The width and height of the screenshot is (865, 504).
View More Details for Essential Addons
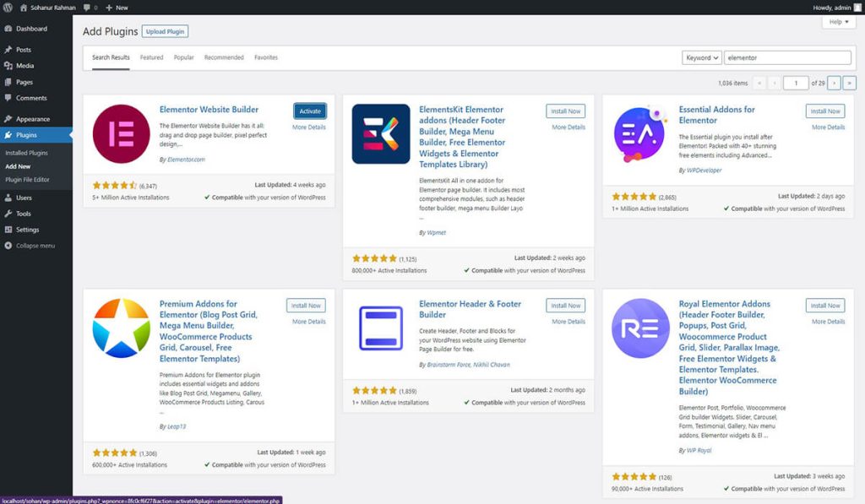click(x=828, y=127)
